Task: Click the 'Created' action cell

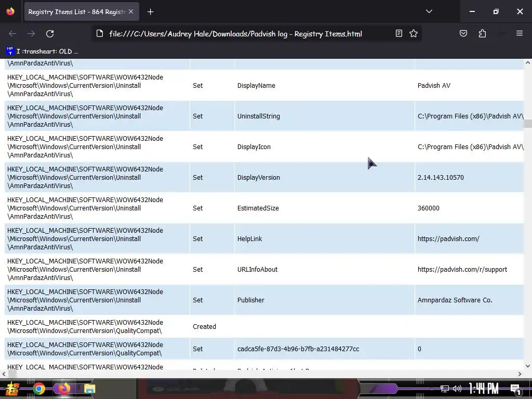Action: click(212, 326)
